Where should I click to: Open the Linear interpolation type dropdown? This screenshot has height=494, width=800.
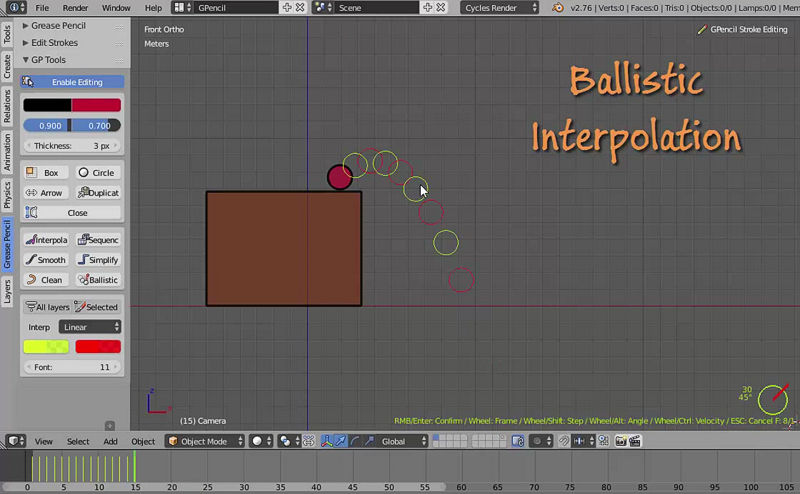point(89,327)
